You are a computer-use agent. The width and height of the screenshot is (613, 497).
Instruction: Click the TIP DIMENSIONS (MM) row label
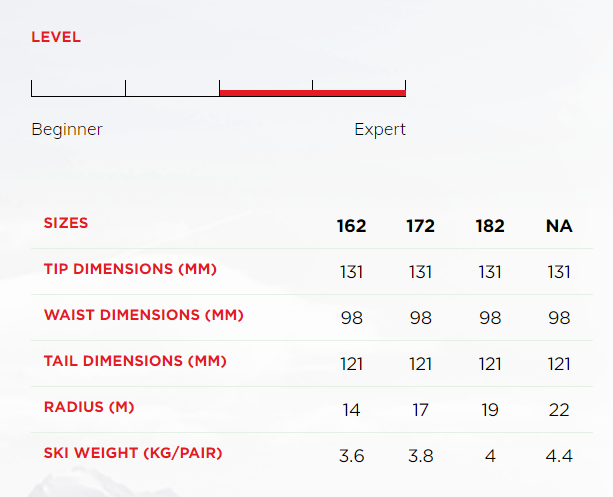(x=130, y=270)
